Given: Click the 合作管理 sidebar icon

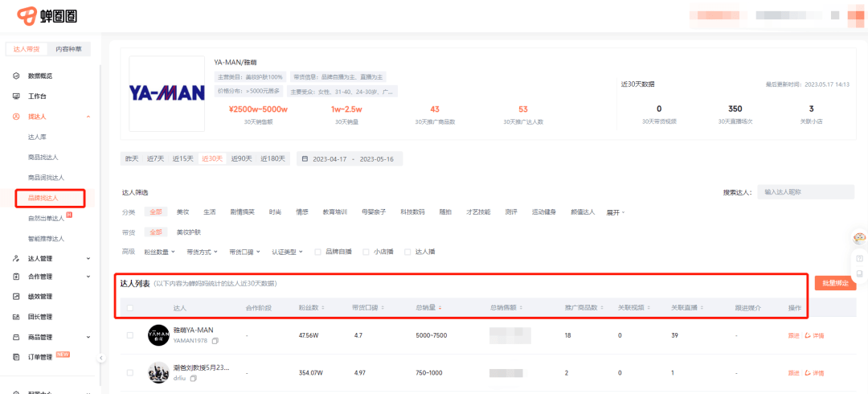Looking at the screenshot, I should click(17, 277).
